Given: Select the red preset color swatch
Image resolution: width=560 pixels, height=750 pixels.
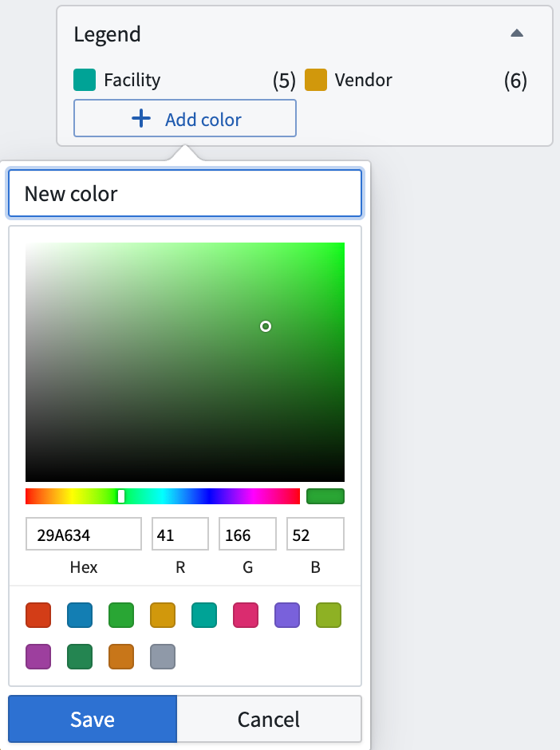Looking at the screenshot, I should pyautogui.click(x=38, y=615).
